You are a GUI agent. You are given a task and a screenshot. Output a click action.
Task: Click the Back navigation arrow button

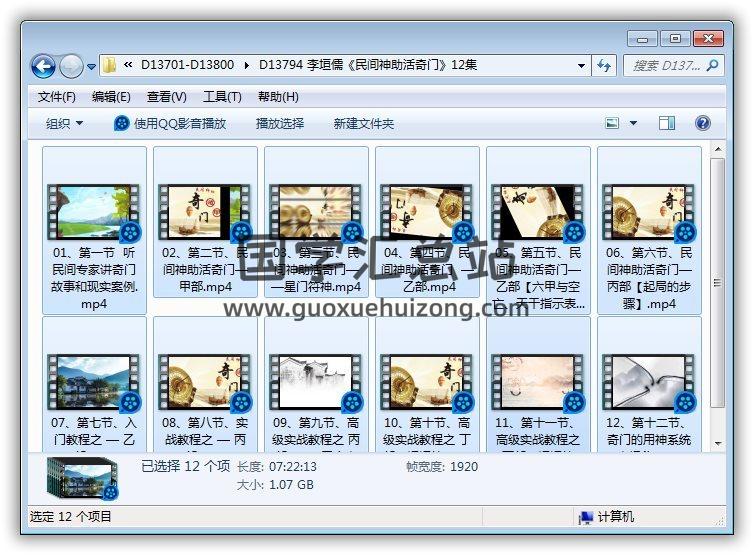(x=43, y=67)
